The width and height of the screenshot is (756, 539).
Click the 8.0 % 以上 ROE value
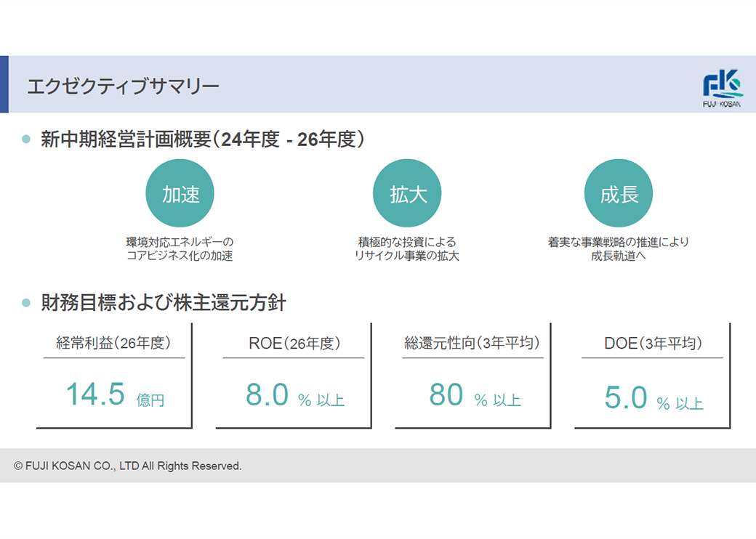pos(294,396)
